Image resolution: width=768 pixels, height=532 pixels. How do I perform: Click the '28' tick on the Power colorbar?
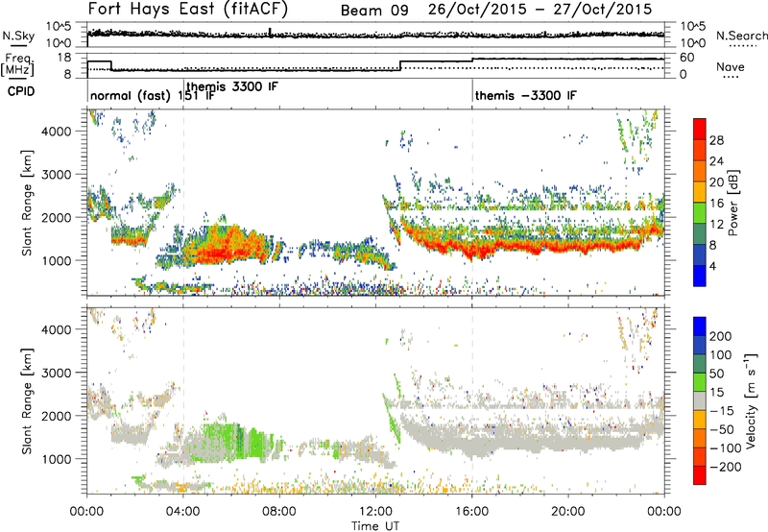click(x=716, y=140)
